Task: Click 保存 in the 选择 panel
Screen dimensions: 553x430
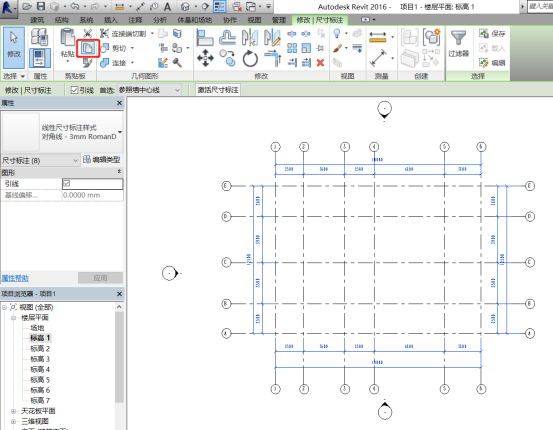Action: click(492, 34)
